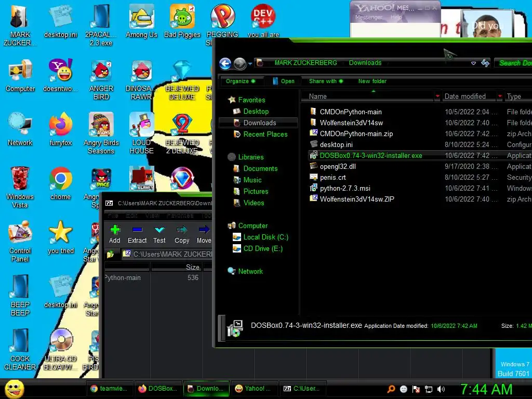Image resolution: width=532 pixels, height=399 pixels.
Task: Open the ULTRA CD BLOATW desktop icon
Action: pyautogui.click(x=61, y=350)
